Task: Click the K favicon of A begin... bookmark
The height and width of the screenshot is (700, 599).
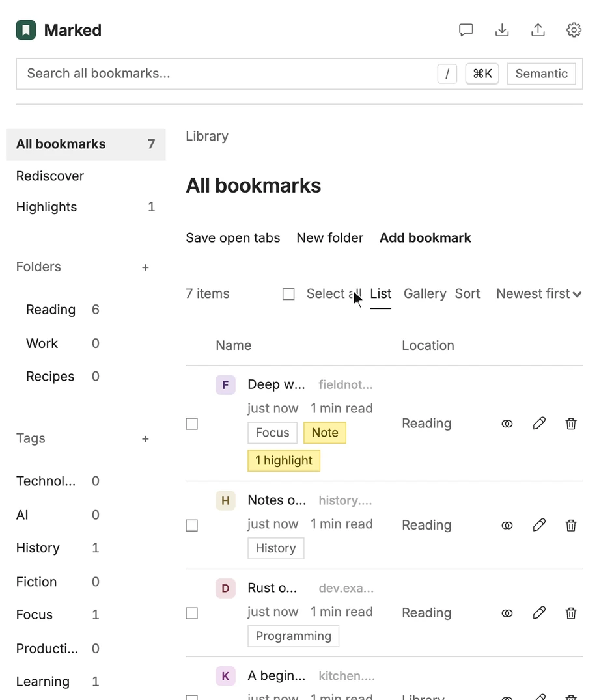Action: coord(225,676)
